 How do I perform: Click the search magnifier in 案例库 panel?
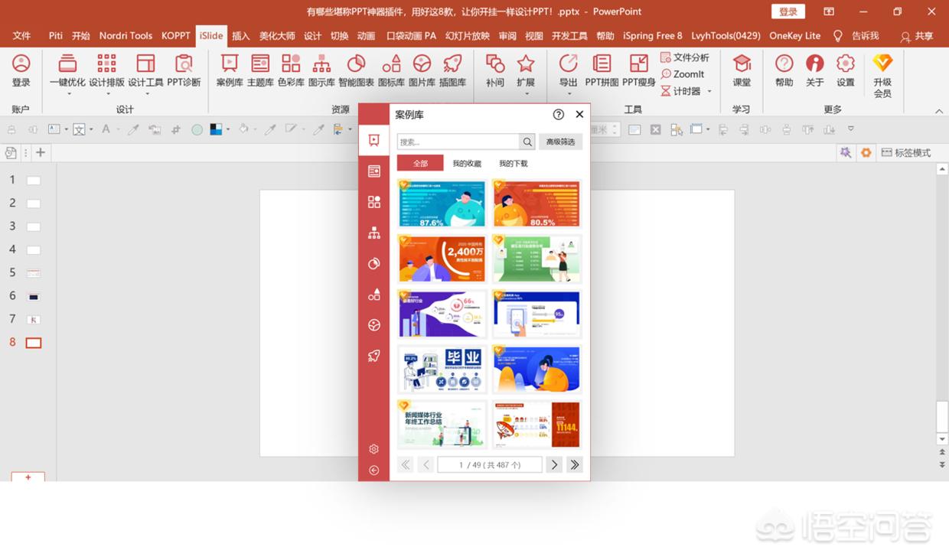(527, 142)
